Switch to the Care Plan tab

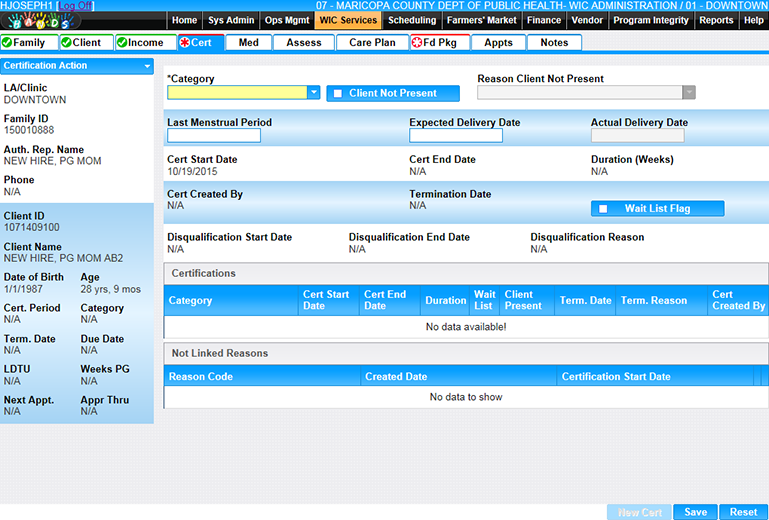[372, 43]
